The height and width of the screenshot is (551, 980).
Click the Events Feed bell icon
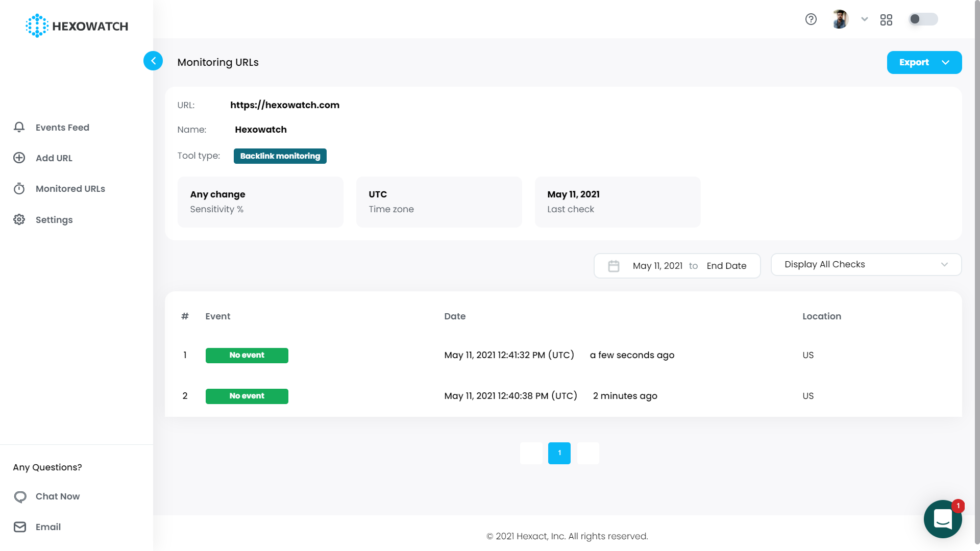(x=19, y=127)
